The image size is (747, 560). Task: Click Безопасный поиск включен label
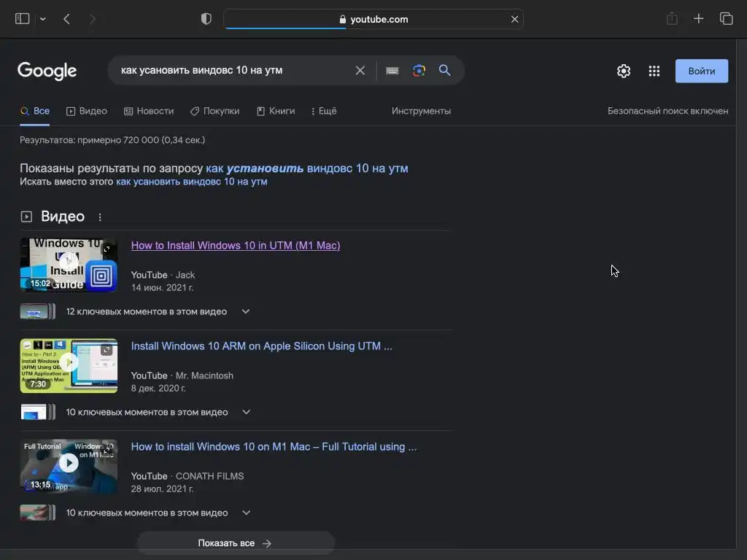(x=667, y=111)
